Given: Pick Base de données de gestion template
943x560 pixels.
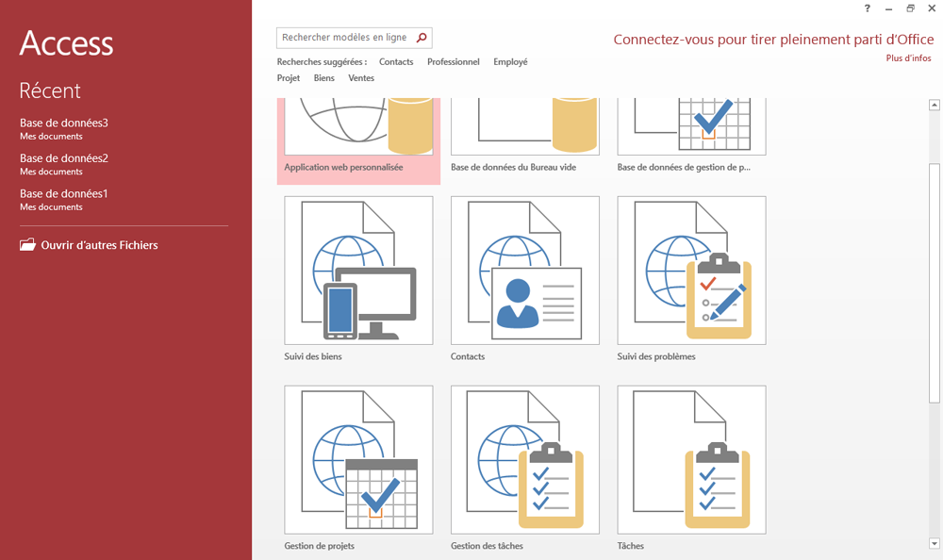Looking at the screenshot, I should (x=691, y=126).
